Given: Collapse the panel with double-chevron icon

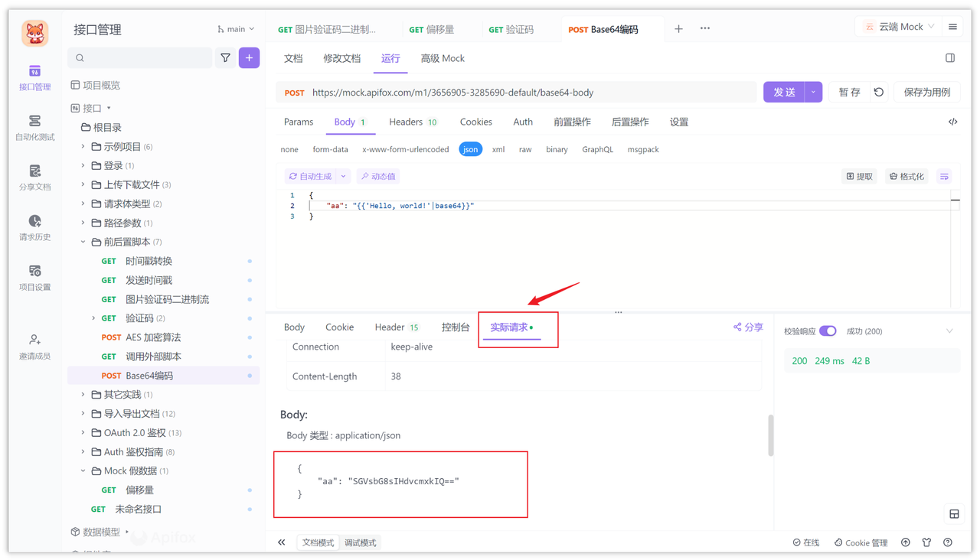Looking at the screenshot, I should pyautogui.click(x=282, y=542).
